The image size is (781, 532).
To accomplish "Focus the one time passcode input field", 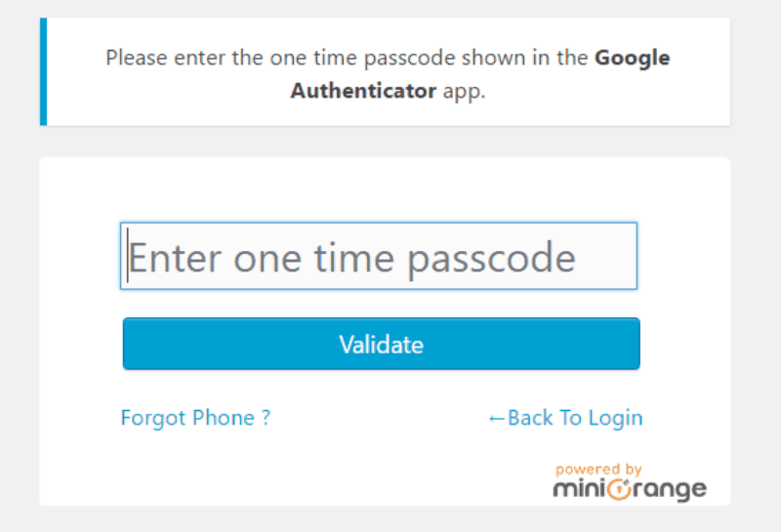I will point(379,256).
